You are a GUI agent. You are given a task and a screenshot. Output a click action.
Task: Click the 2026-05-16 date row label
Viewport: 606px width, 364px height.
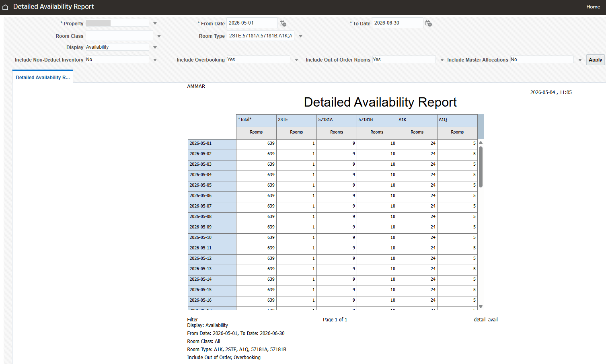pyautogui.click(x=212, y=301)
